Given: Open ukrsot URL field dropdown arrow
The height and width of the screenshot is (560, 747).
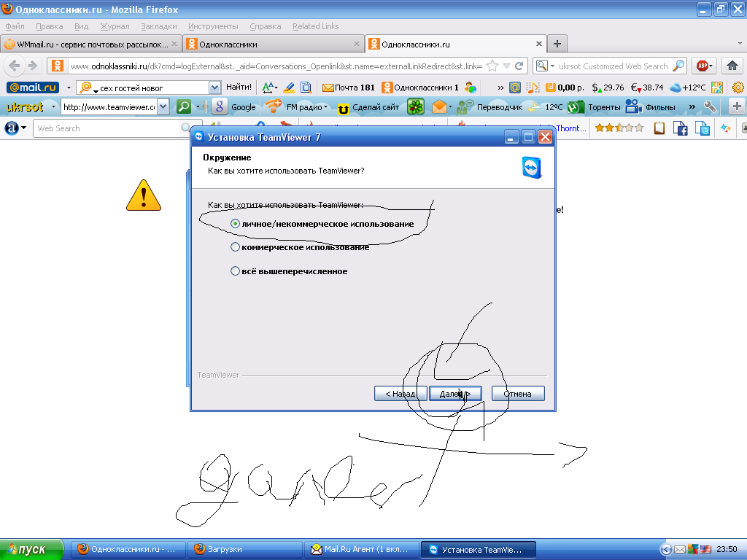Looking at the screenshot, I should tap(163, 107).
